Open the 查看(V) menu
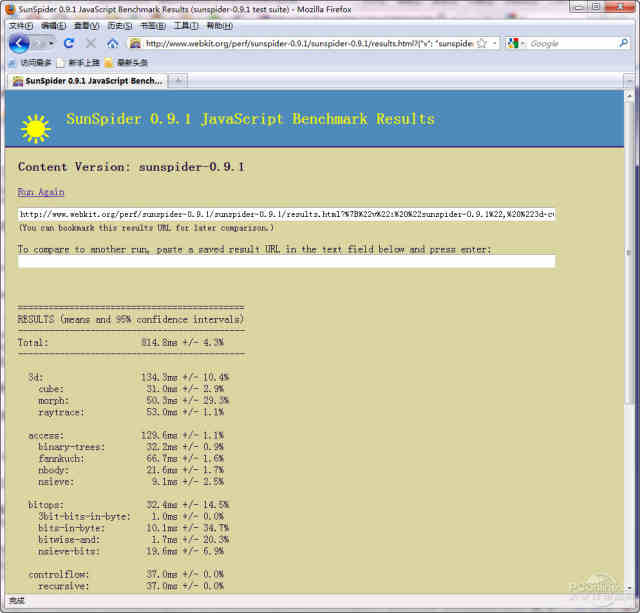 click(x=87, y=26)
